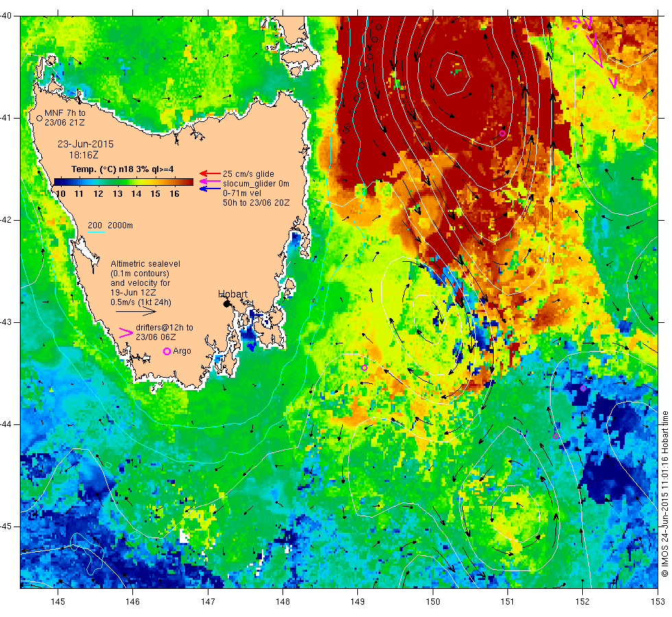Click the 'Temp. (°C) n18 3% ql>=4' title
This screenshot has width=672, height=617.
click(x=123, y=169)
